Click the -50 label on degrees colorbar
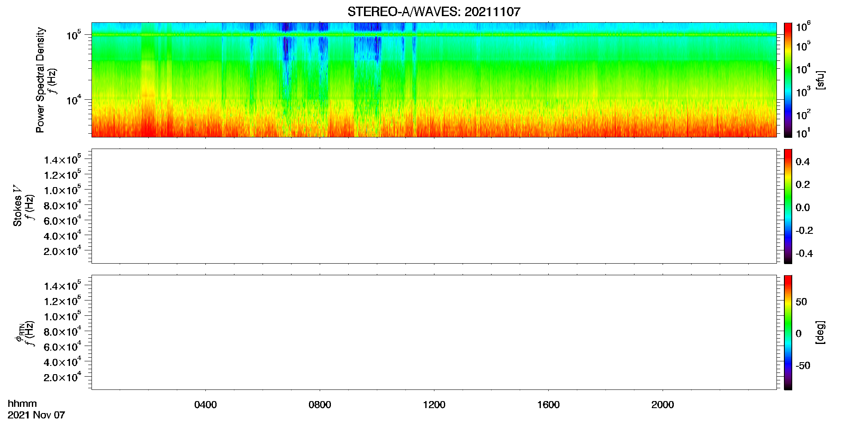Viewport: 868px width, 447px height. click(803, 365)
